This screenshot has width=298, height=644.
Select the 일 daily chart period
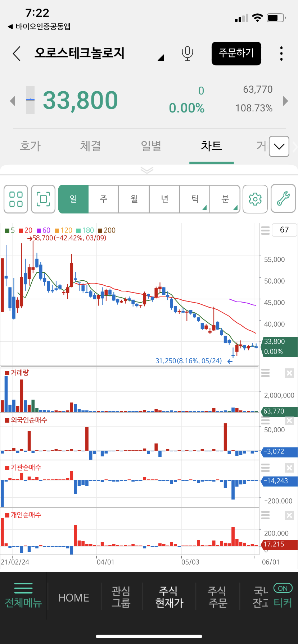[73, 199]
